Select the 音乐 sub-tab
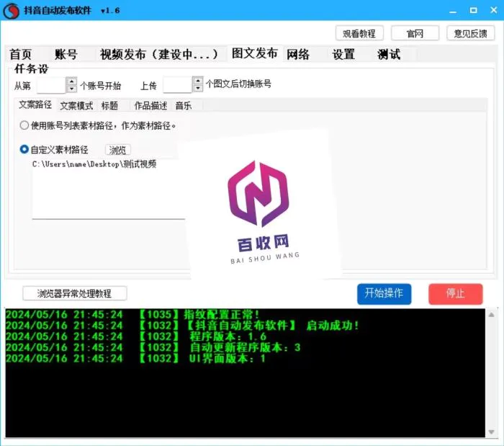Viewport: 504px width, 446px height. coord(184,106)
